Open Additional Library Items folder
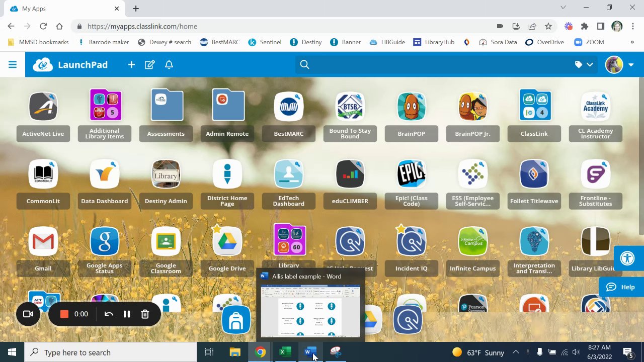Image resolution: width=644 pixels, height=362 pixels. click(x=105, y=105)
